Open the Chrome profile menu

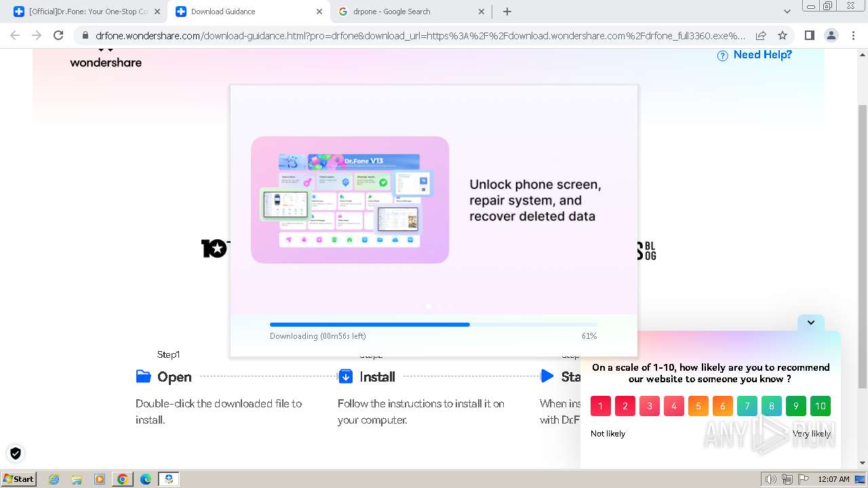point(831,35)
